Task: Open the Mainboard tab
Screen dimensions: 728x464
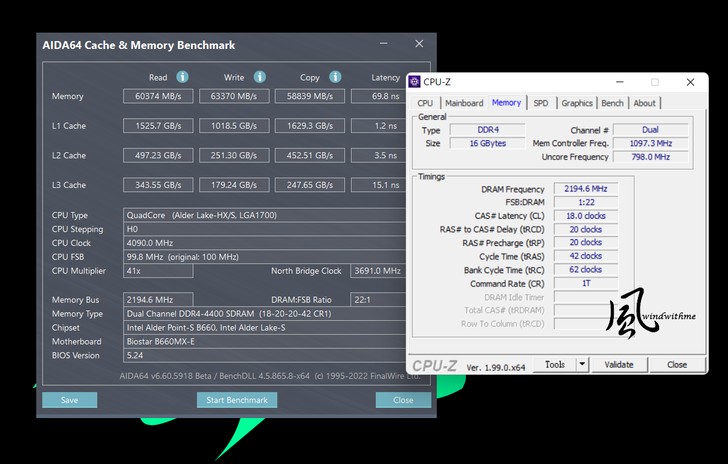Action: pyautogui.click(x=463, y=103)
